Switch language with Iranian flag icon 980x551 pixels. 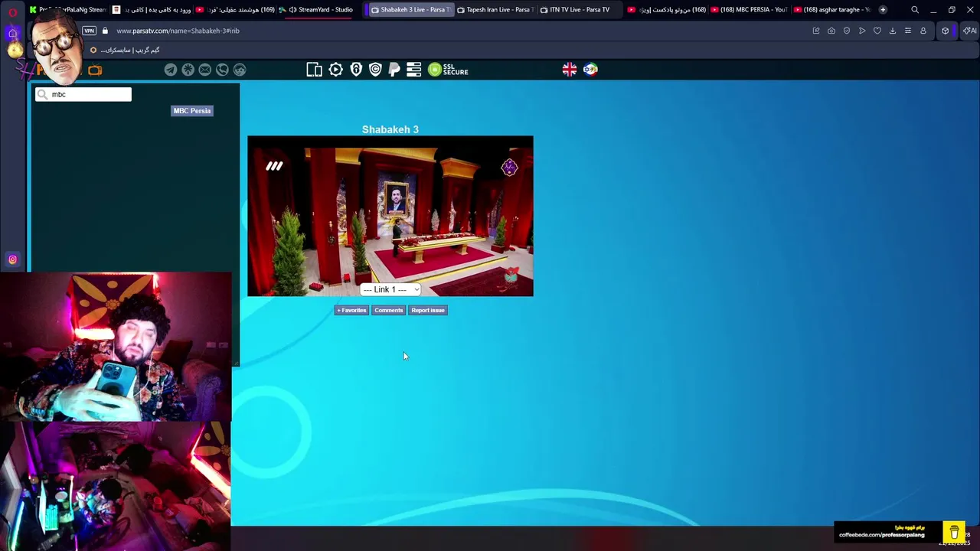point(590,70)
